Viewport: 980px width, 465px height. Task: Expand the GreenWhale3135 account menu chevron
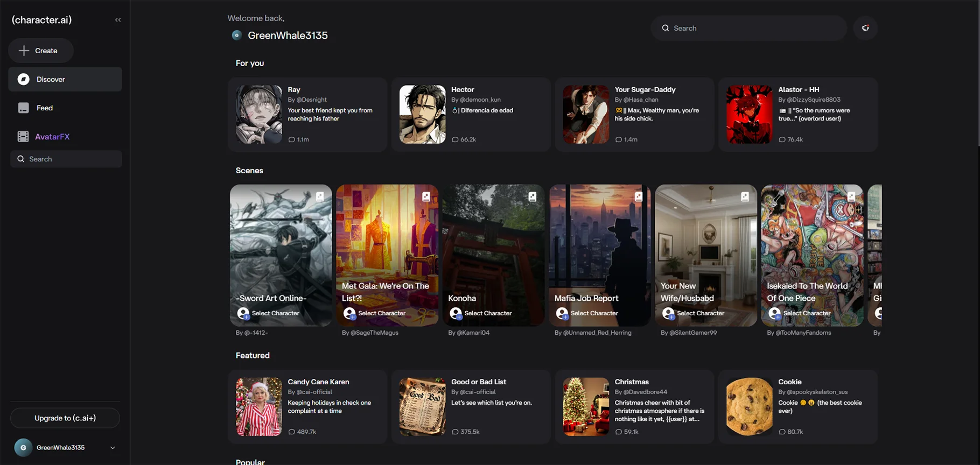pyautogui.click(x=113, y=448)
